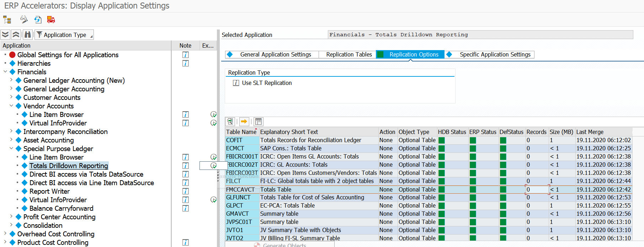The image size is (644, 247).
Task: Expand all tree nodes with the double-down arrow
Action: pos(5,34)
